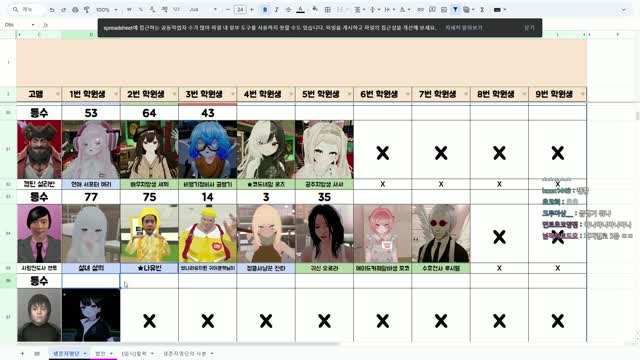Viewport: 640px width, 360px height.
Task: Select the cell with rank 64
Action: click(x=149, y=113)
